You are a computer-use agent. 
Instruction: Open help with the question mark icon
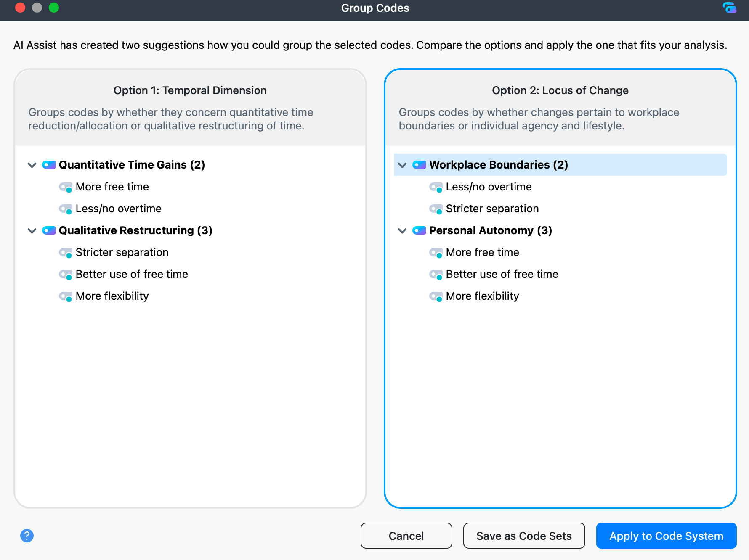[x=27, y=536]
